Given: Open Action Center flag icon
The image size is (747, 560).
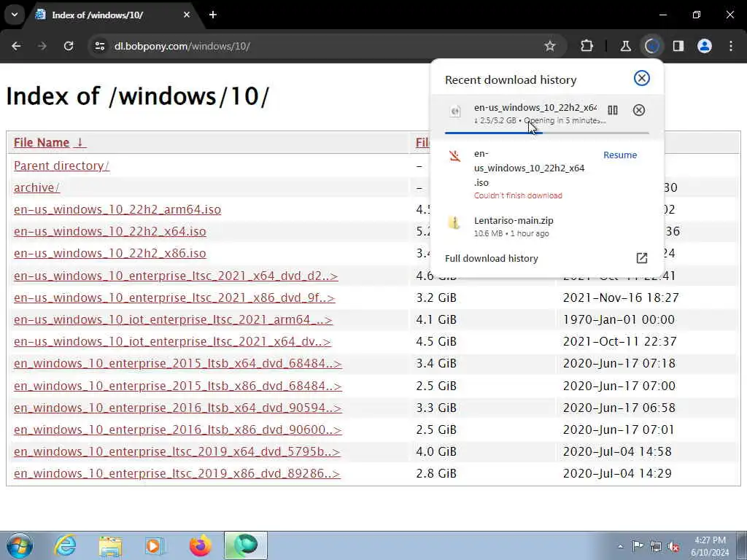Looking at the screenshot, I should pos(638,546).
